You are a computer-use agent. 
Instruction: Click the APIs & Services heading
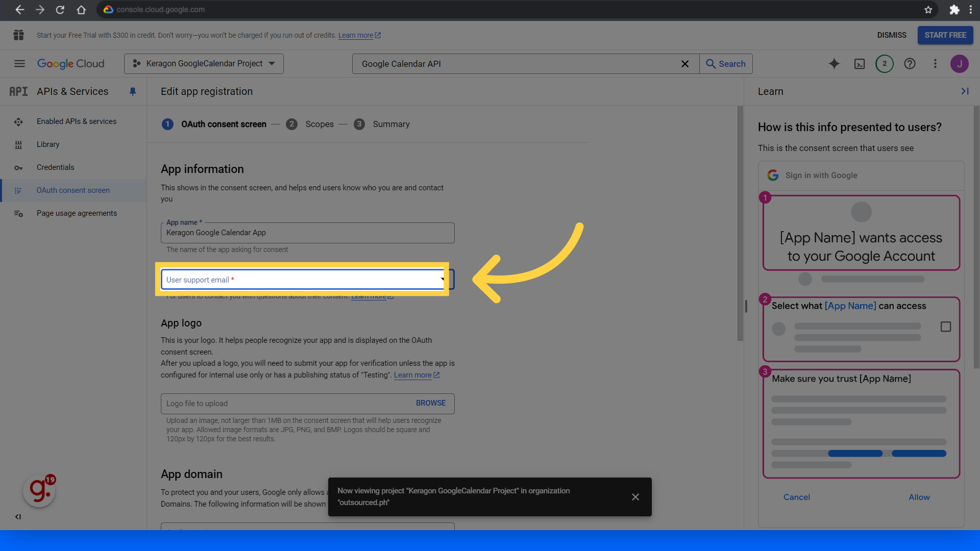[72, 92]
